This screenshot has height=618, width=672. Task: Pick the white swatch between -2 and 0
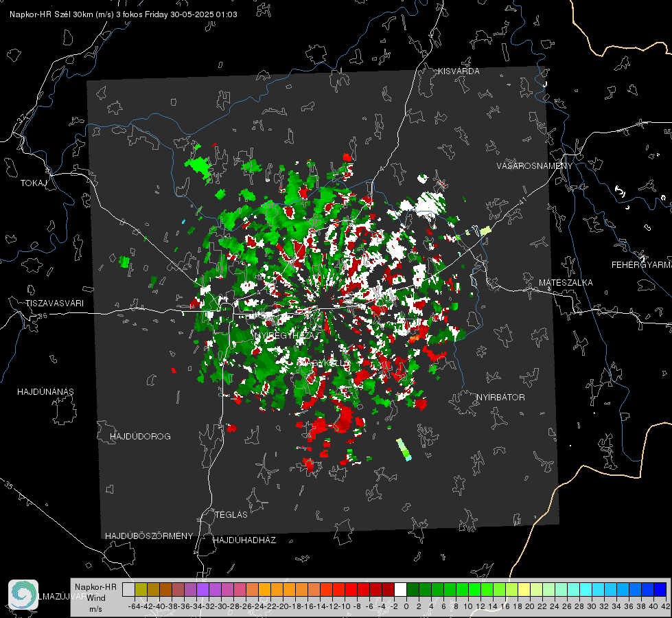click(x=400, y=589)
